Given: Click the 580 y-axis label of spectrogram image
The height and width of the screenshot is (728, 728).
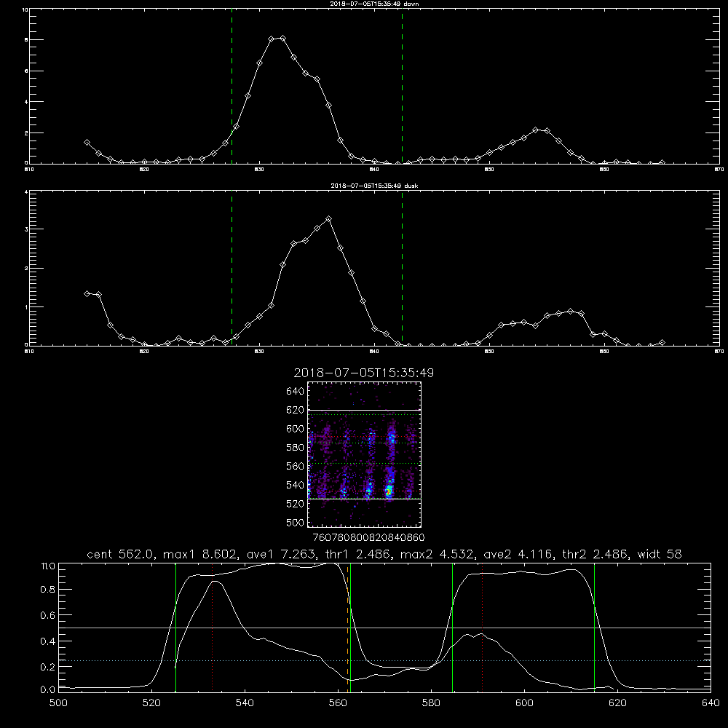Looking at the screenshot, I should click(296, 447).
